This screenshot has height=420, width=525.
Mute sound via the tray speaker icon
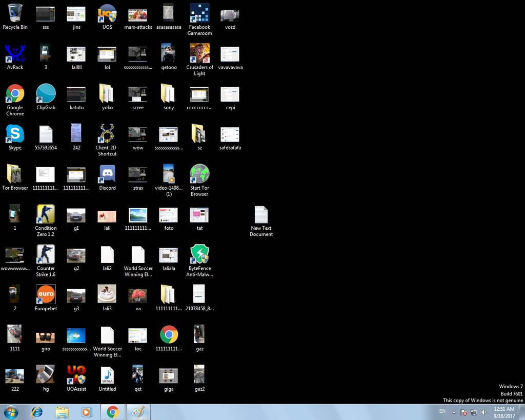click(x=483, y=412)
